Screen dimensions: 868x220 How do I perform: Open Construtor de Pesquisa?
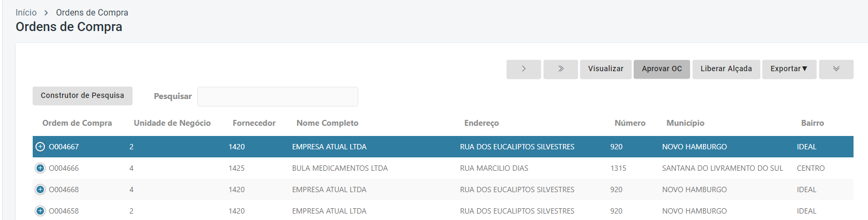(x=82, y=96)
